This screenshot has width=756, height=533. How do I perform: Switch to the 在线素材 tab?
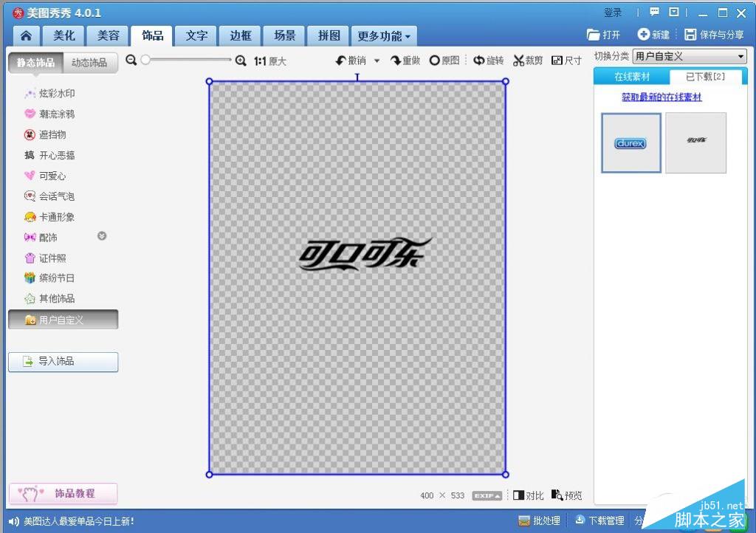pos(632,77)
